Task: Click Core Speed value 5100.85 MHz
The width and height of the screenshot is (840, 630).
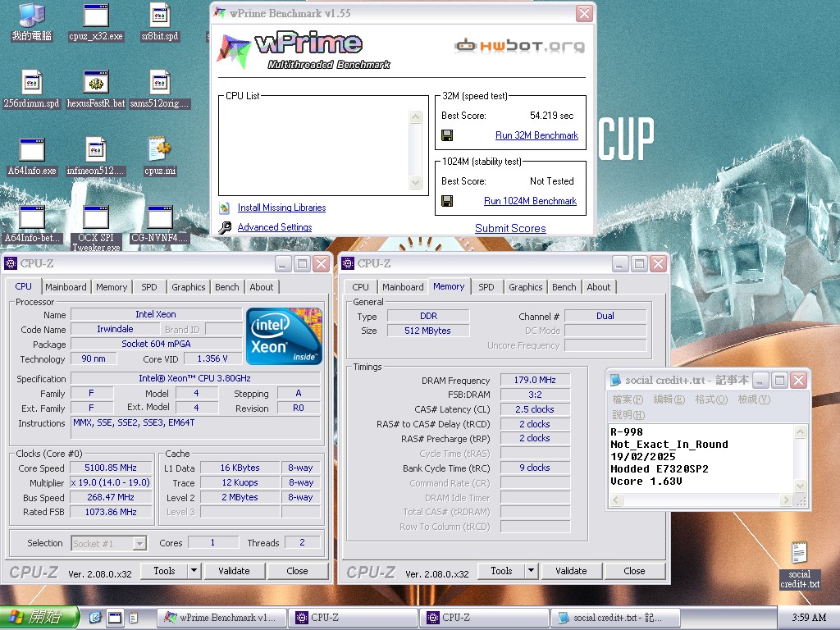Action: 111,468
